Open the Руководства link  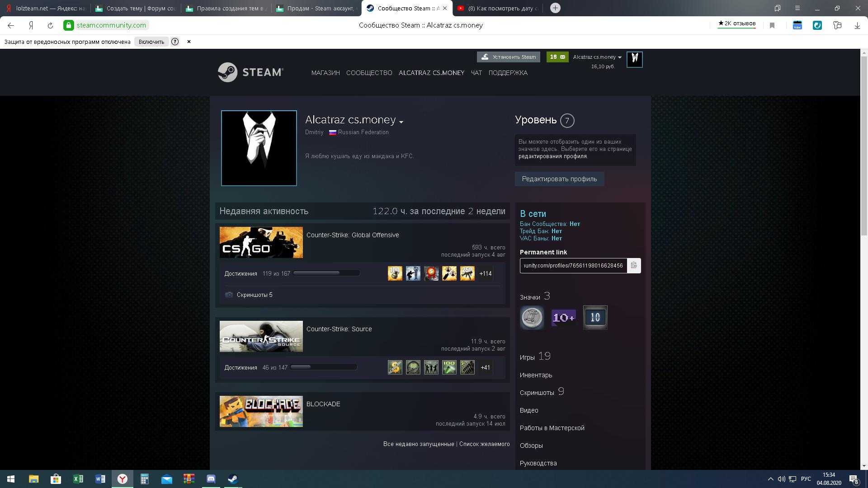click(538, 463)
